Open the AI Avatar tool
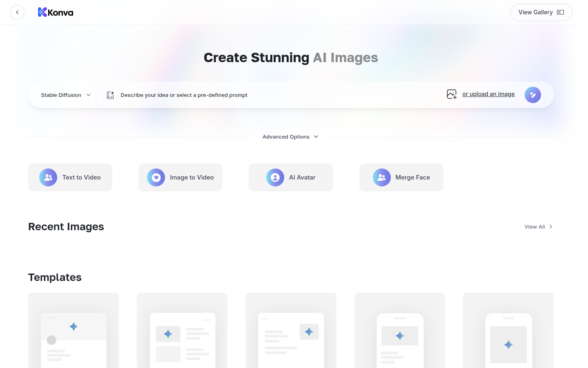The width and height of the screenshot is (588, 368). [x=291, y=177]
